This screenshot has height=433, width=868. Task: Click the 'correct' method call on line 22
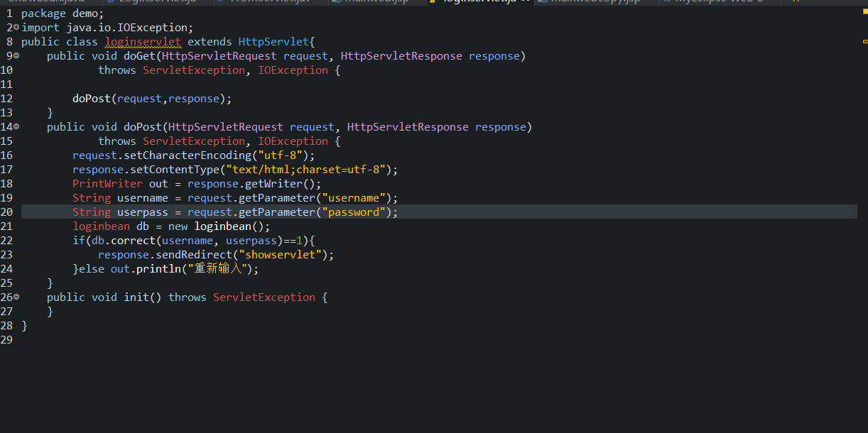click(x=133, y=241)
